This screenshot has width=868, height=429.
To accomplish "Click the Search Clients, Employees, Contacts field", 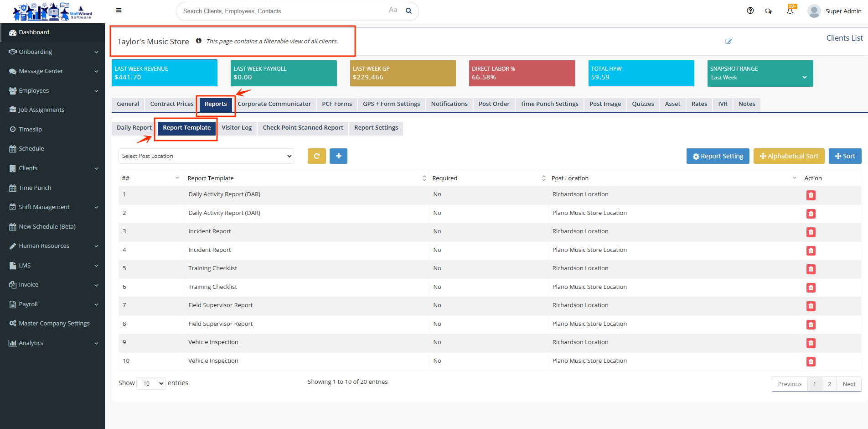I will [283, 11].
